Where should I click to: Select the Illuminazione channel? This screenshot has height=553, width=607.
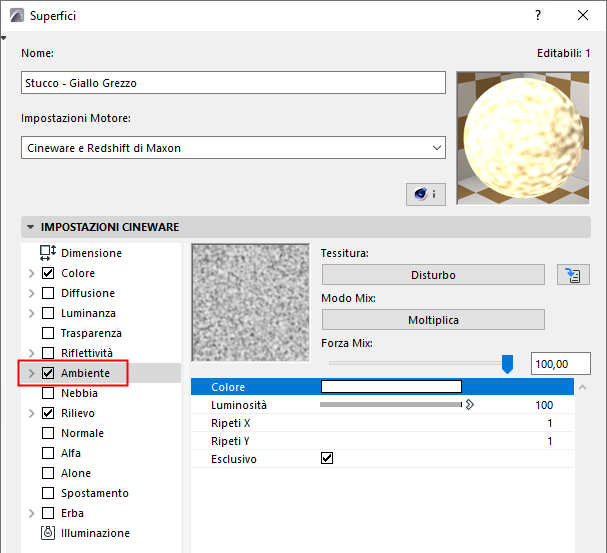coord(95,533)
